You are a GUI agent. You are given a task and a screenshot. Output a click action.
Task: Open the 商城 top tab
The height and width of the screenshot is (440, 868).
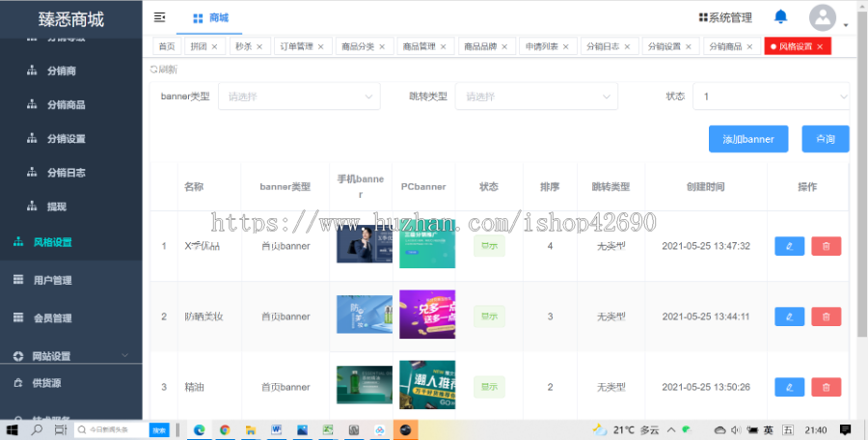[210, 17]
